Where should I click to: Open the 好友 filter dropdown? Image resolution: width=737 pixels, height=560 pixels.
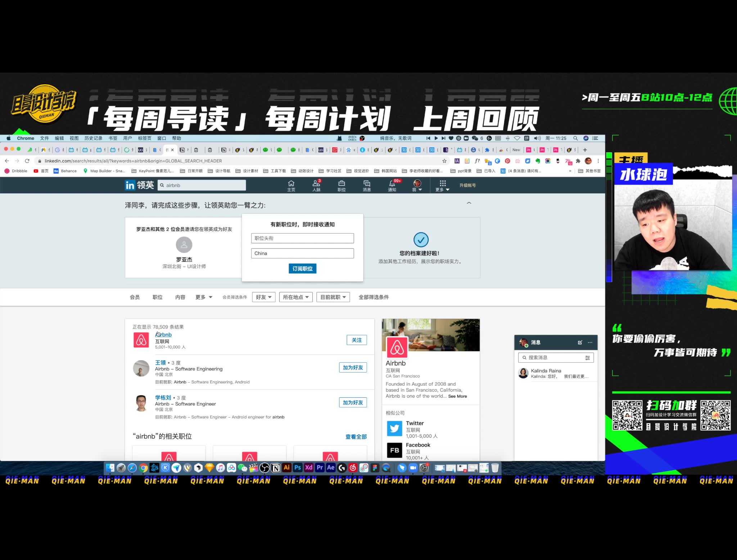(264, 297)
